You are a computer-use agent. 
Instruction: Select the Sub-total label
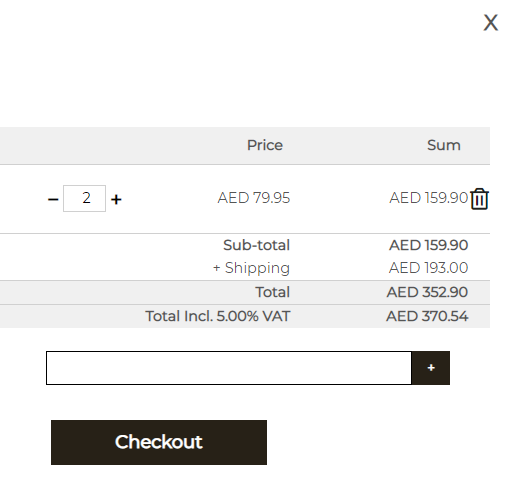257,245
